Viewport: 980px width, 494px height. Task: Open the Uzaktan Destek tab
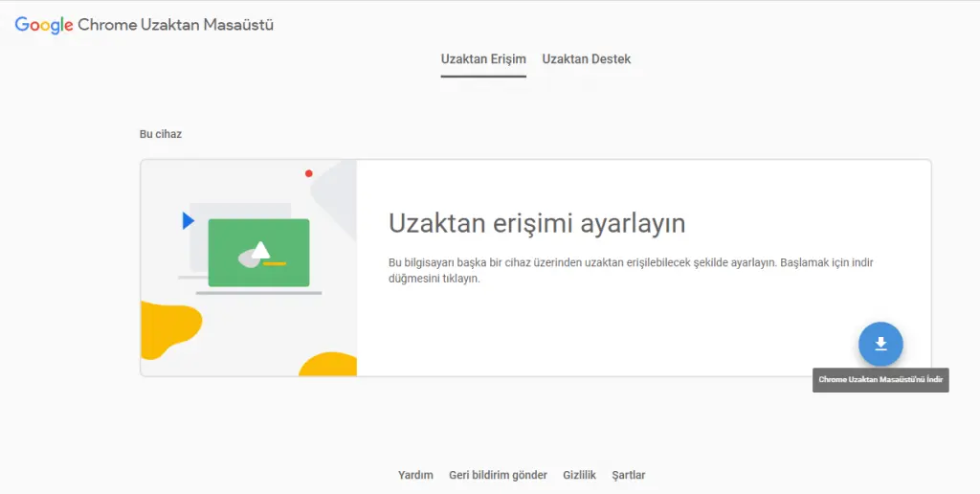click(587, 59)
